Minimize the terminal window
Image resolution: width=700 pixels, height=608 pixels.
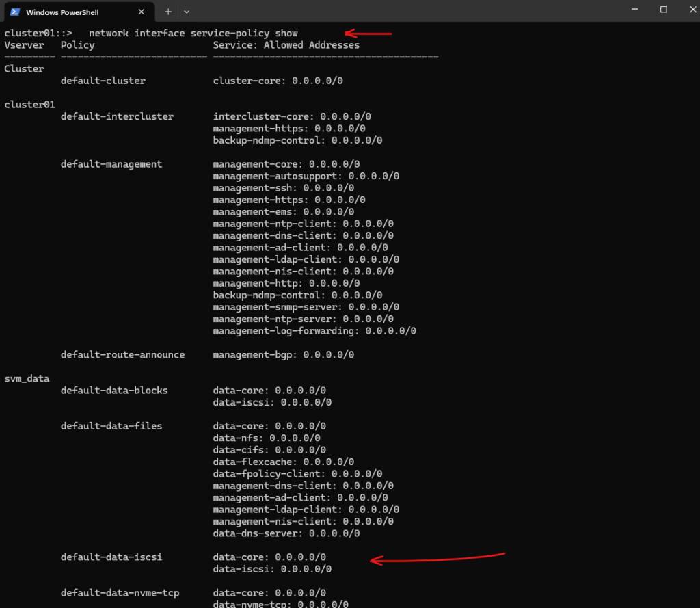click(x=634, y=10)
